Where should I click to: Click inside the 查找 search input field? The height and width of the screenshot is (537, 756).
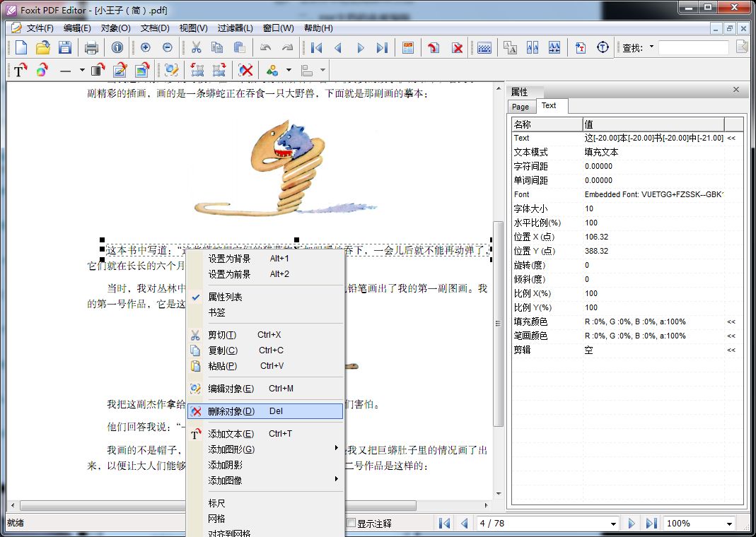pyautogui.click(x=694, y=47)
